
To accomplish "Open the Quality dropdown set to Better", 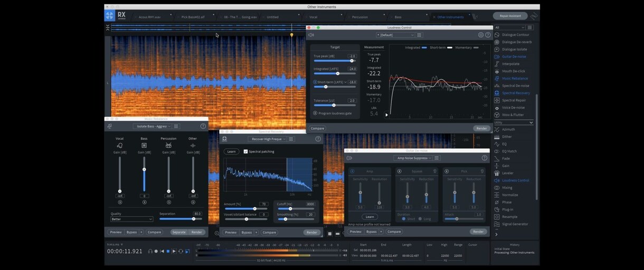I will point(132,219).
